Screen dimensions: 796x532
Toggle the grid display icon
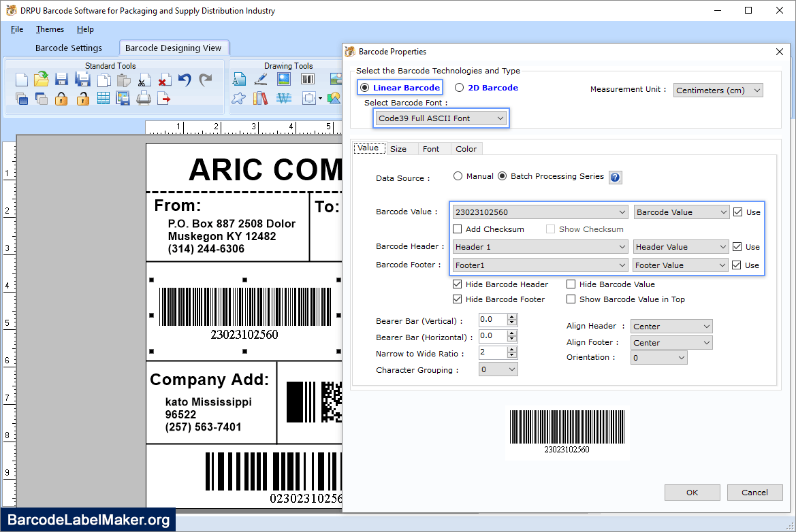[x=103, y=99]
